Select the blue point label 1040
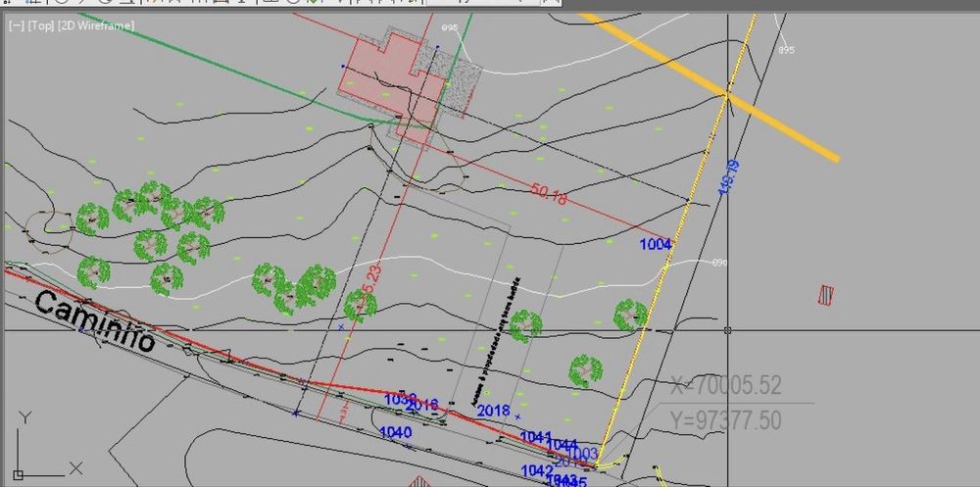The height and width of the screenshot is (487, 980). (395, 432)
